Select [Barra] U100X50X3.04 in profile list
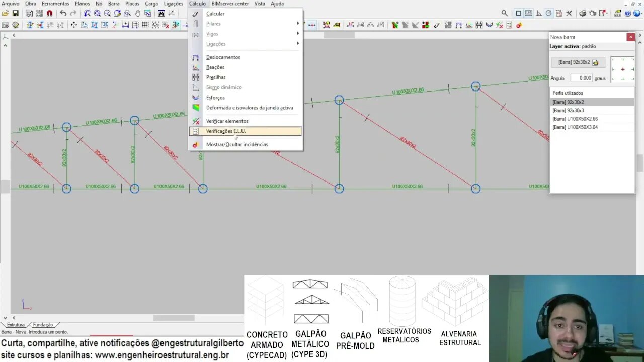 [592, 127]
